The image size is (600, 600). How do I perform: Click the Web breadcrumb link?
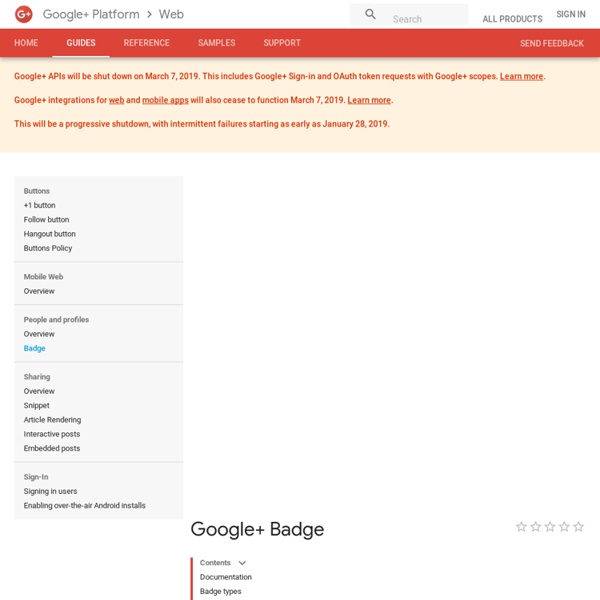click(171, 14)
